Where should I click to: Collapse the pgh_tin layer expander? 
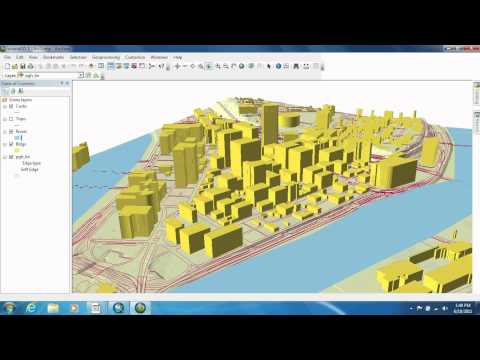tap(5, 157)
